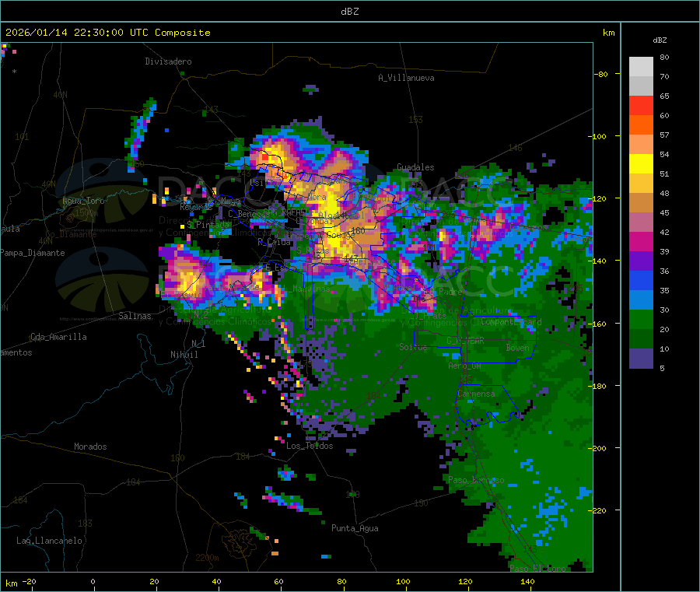Screen dimensions: 700x592
Task: Click the Aero_GH place label
Action: 465,366
